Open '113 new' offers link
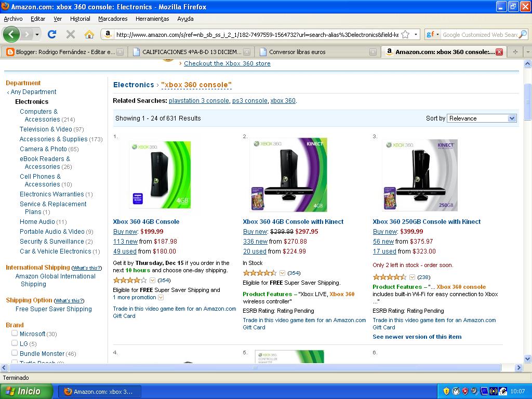Viewport: 532px width, 399px height. pyautogui.click(x=125, y=242)
